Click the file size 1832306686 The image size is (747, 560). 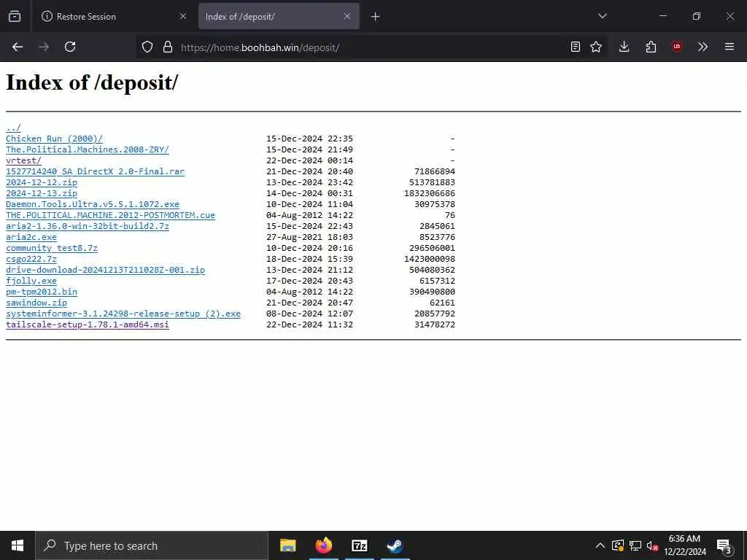(429, 193)
